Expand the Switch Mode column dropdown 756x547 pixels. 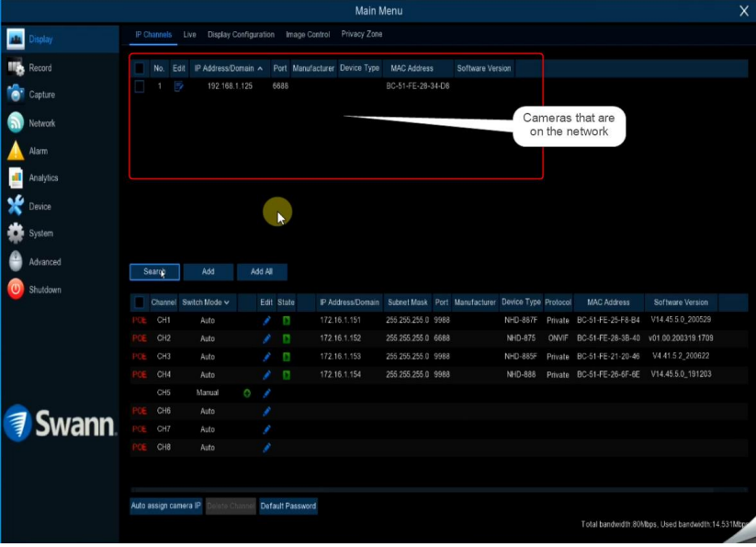coord(226,302)
